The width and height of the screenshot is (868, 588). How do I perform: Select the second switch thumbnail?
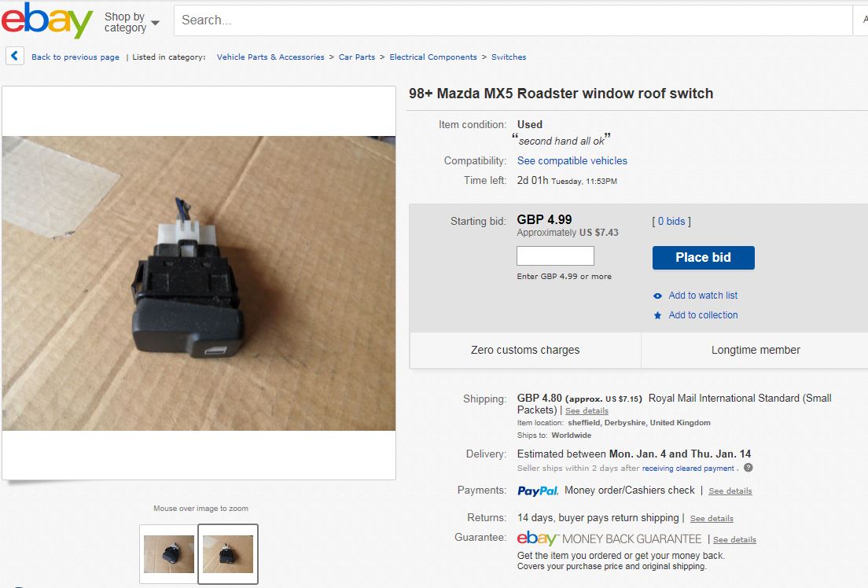[228, 553]
